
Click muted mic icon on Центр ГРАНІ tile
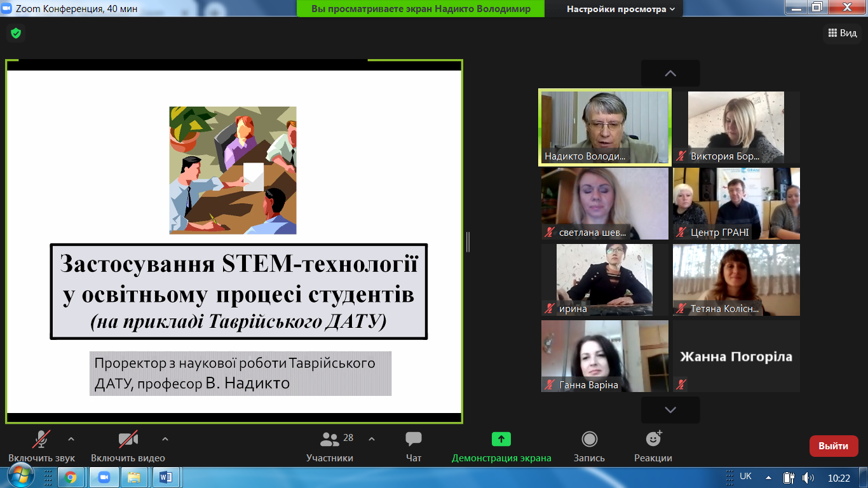682,233
